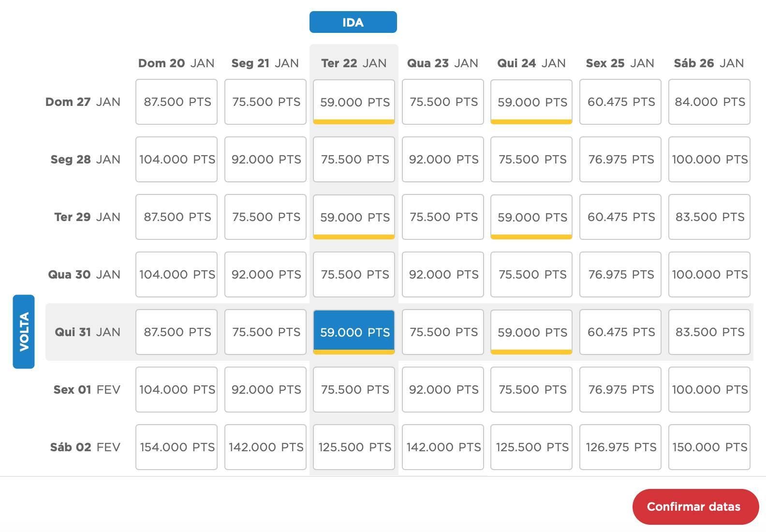Select the VOLTA vertical label
Screen dimensions: 766x532
tap(24, 332)
